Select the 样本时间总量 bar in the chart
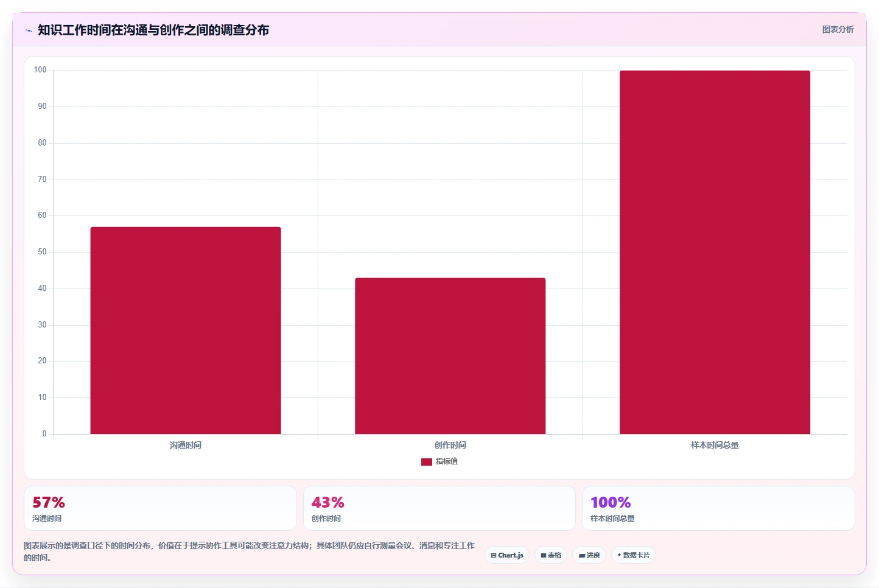The width and height of the screenshot is (879, 588). pyautogui.click(x=715, y=252)
